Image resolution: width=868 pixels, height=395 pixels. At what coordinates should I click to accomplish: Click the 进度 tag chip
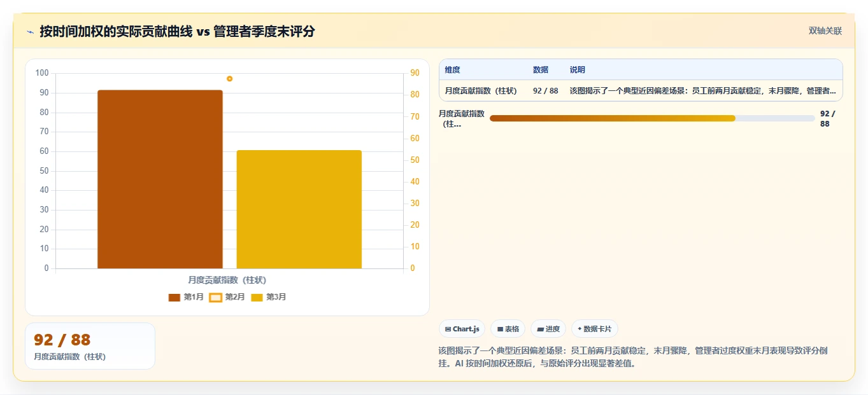tap(548, 329)
